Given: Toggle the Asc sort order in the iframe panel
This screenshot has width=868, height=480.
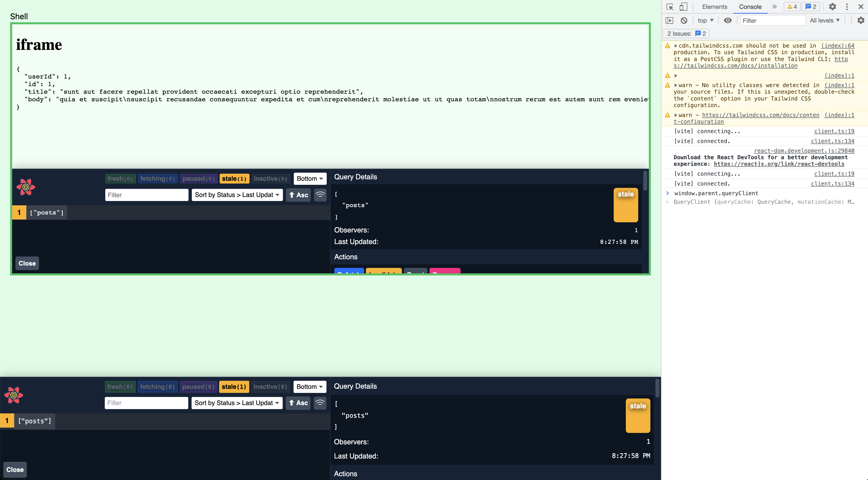Looking at the screenshot, I should click(x=298, y=195).
